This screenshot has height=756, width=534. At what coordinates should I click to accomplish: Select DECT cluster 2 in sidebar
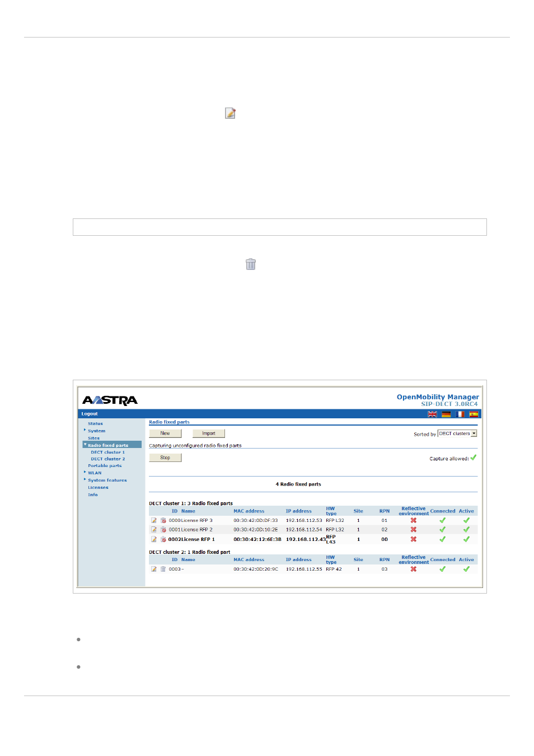coord(108,459)
